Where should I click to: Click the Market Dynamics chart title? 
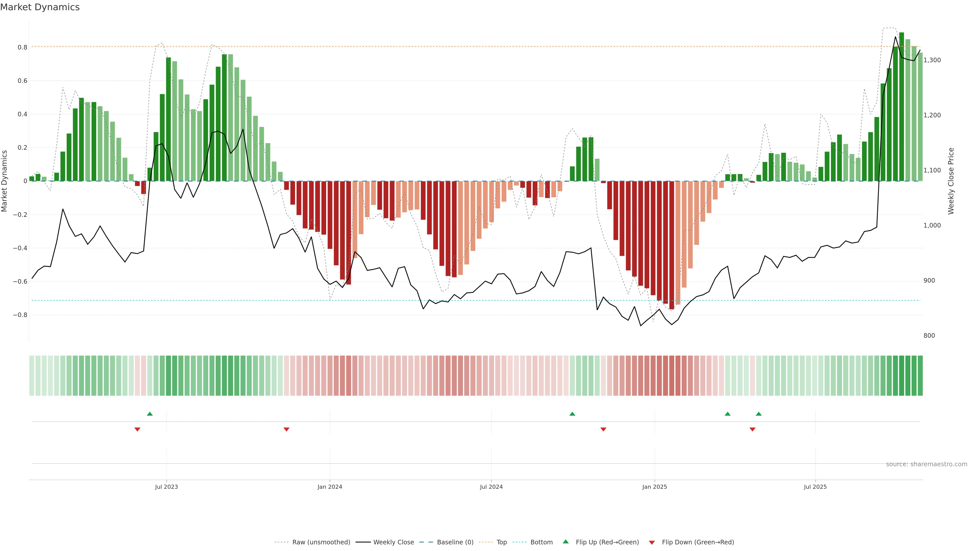tap(40, 7)
